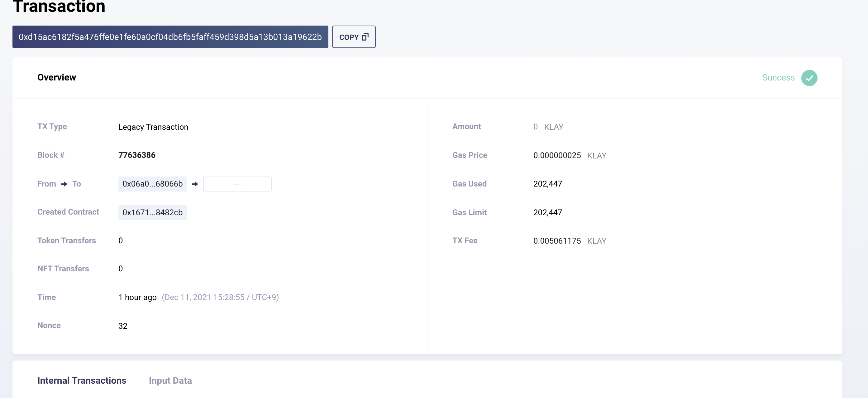The width and height of the screenshot is (868, 398).
Task: Switch to the Input Data tab
Action: pos(170,381)
